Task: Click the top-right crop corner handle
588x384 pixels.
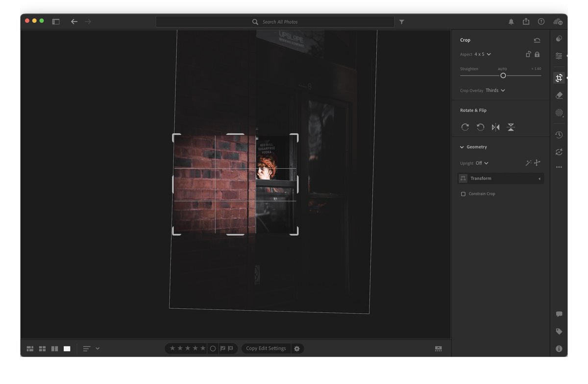Action: point(295,137)
